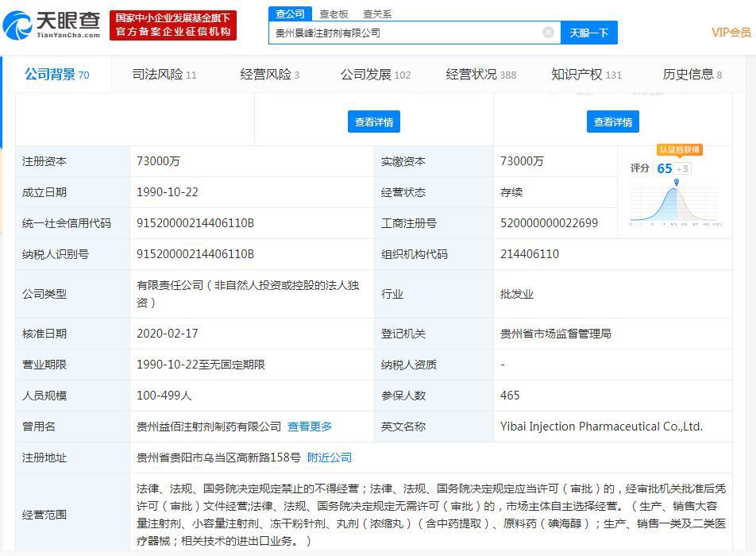Click the TianYanCha logo
The height and width of the screenshot is (556, 756).
pyautogui.click(x=52, y=25)
